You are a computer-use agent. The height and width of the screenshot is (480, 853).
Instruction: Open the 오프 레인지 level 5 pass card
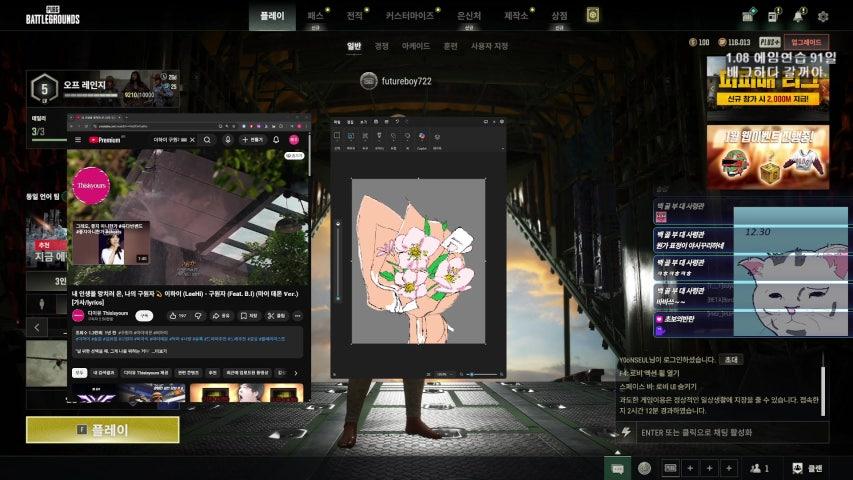pos(103,88)
